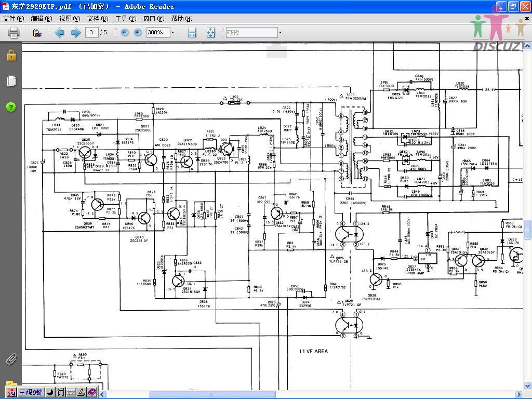The height and width of the screenshot is (399, 532).
Task: Click the 300% zoom value field
Action: [158, 33]
